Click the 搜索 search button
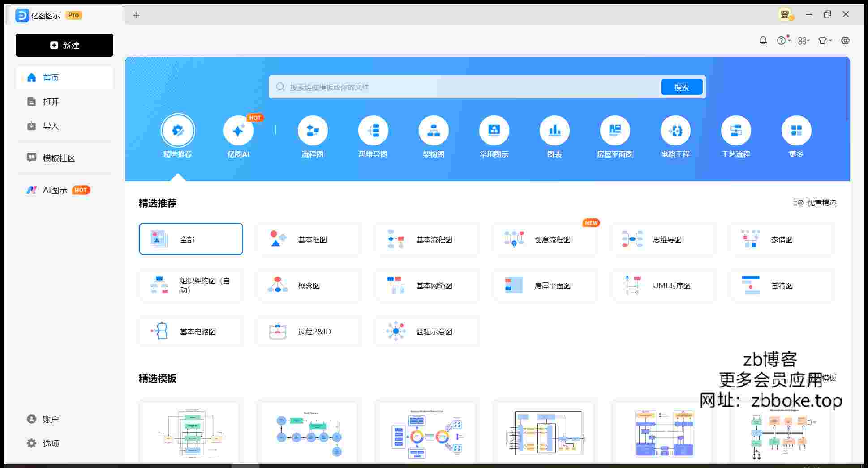Image resolution: width=868 pixels, height=468 pixels. pyautogui.click(x=682, y=87)
